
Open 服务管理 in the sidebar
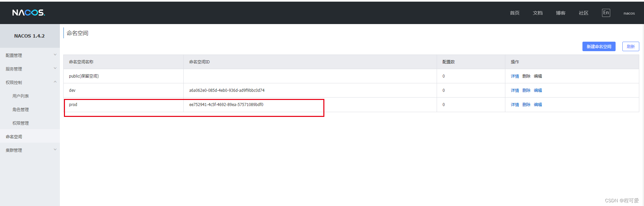tap(14, 69)
